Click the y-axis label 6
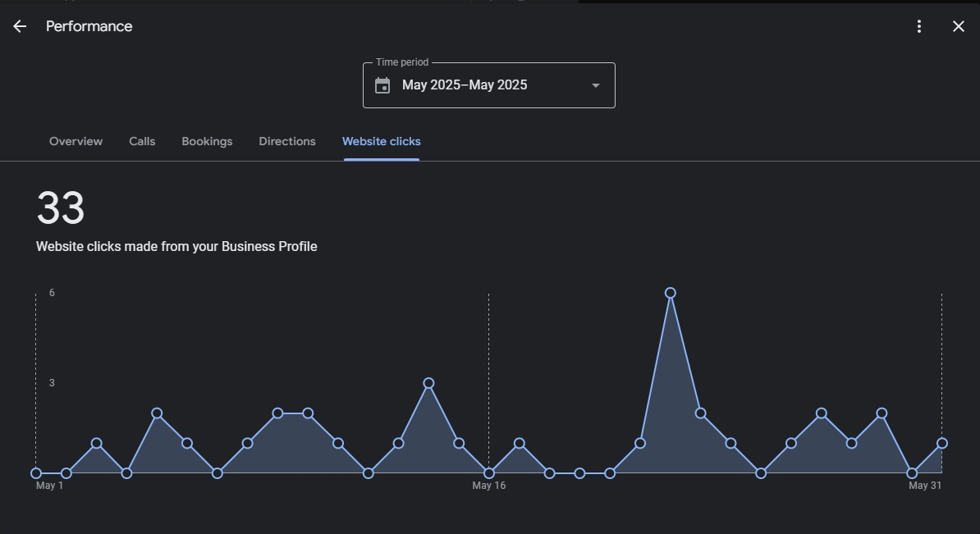The image size is (980, 534). [52, 293]
